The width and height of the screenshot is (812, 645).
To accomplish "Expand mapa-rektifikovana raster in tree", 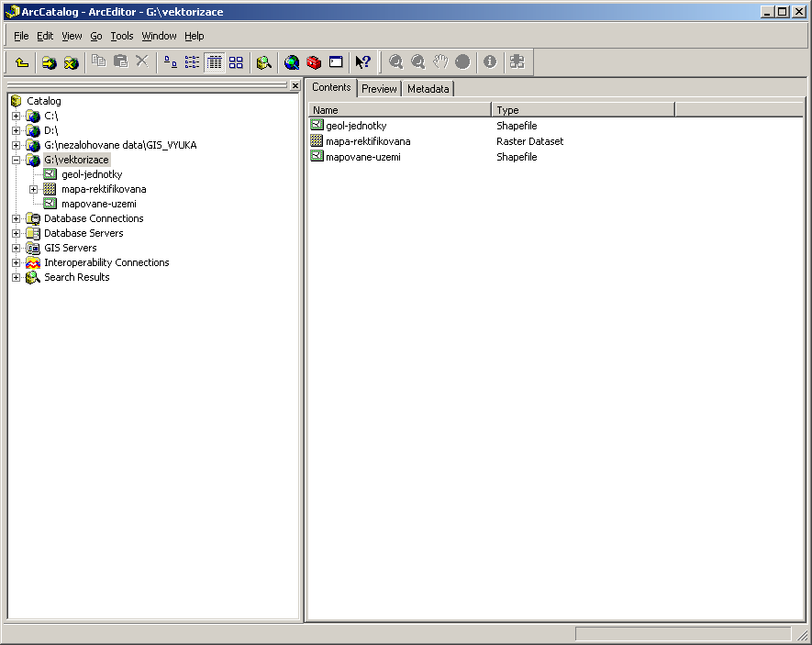I will pos(34,189).
